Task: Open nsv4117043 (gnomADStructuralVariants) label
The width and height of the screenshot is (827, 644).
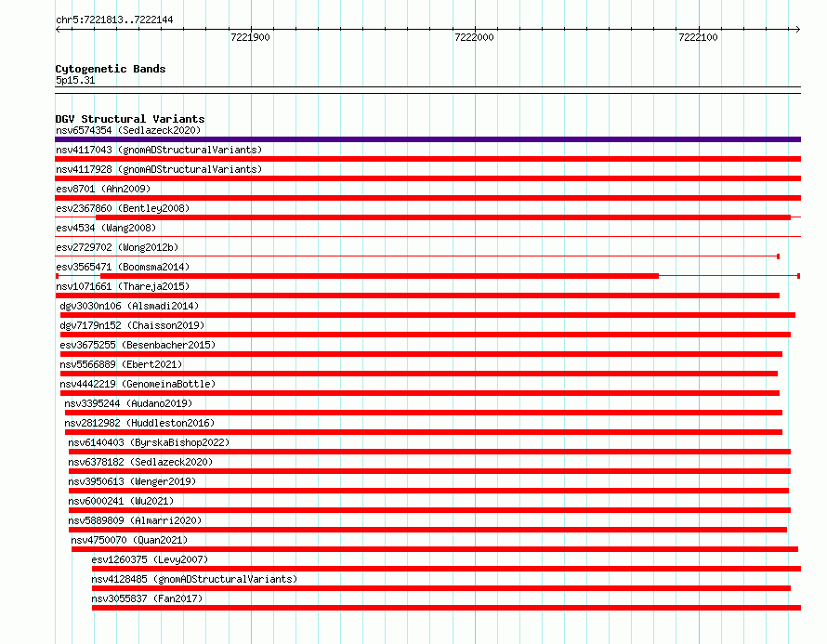Action: click(159, 150)
